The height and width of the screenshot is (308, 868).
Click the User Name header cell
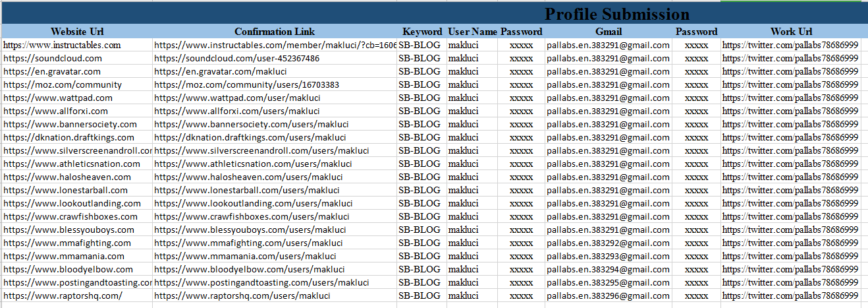(472, 32)
